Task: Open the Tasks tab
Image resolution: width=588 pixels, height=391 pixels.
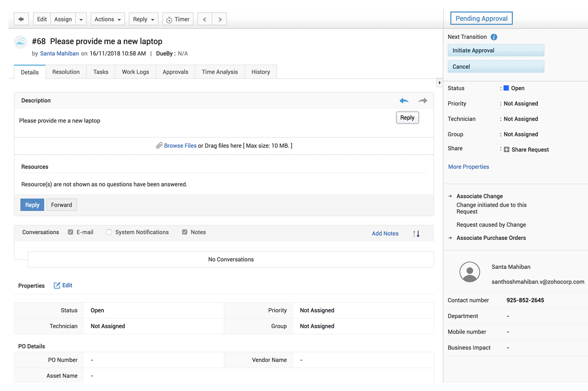Action: [x=101, y=72]
